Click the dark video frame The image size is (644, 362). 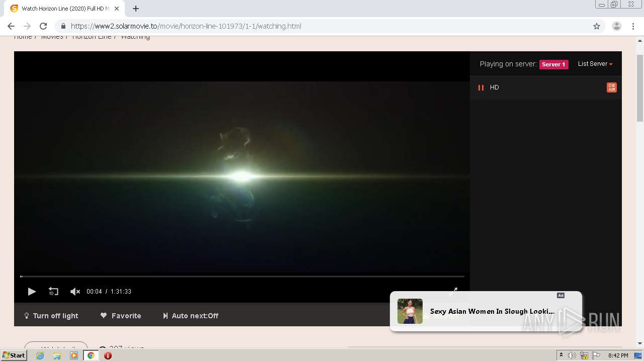click(x=242, y=177)
